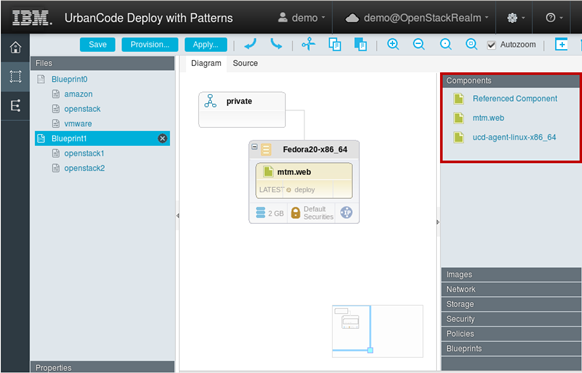
Task: Click the Provision... button
Action: pyautogui.click(x=150, y=45)
